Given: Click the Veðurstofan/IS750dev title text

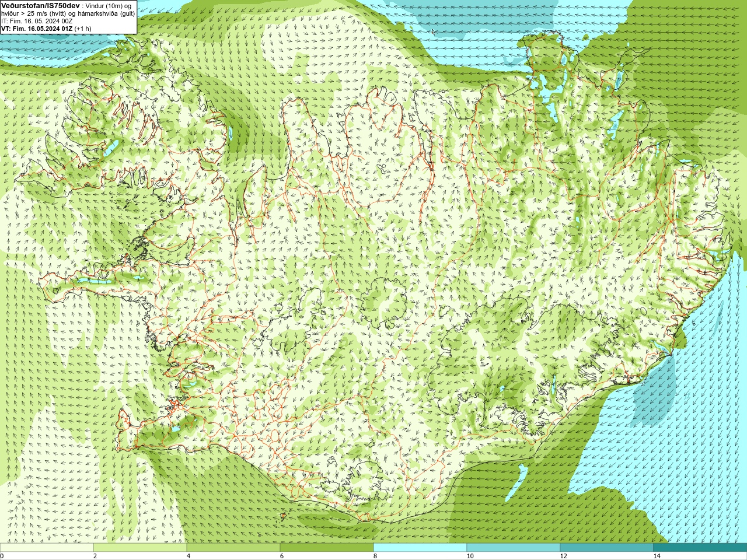Looking at the screenshot, I should point(40,5).
